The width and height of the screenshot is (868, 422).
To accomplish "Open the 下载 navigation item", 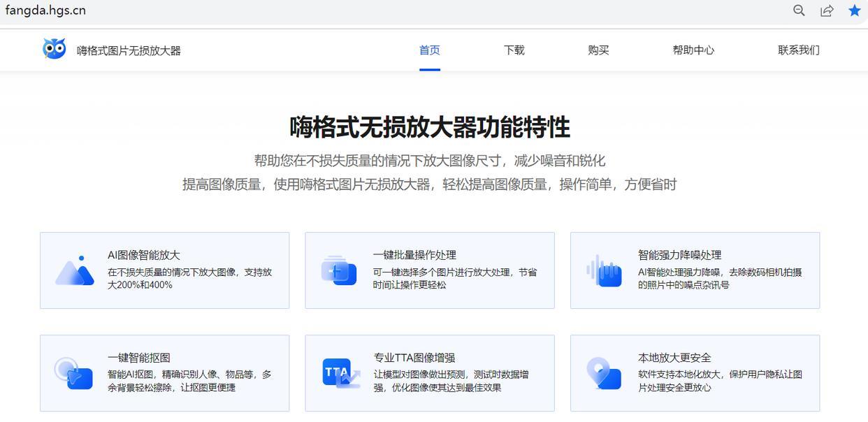I will pyautogui.click(x=514, y=50).
